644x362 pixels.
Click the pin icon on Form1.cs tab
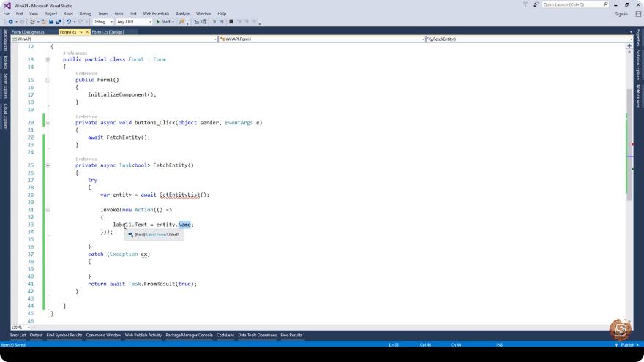[x=81, y=32]
